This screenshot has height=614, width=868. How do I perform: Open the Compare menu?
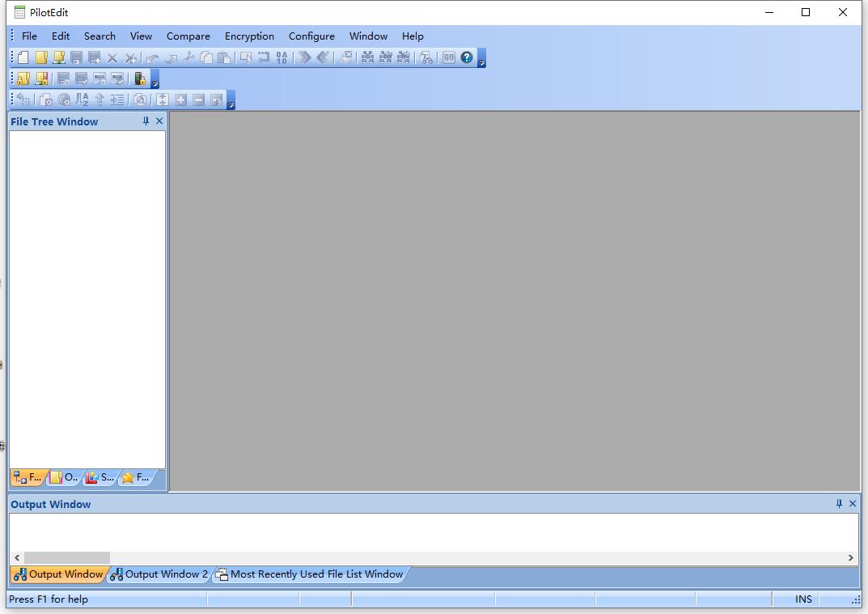188,36
